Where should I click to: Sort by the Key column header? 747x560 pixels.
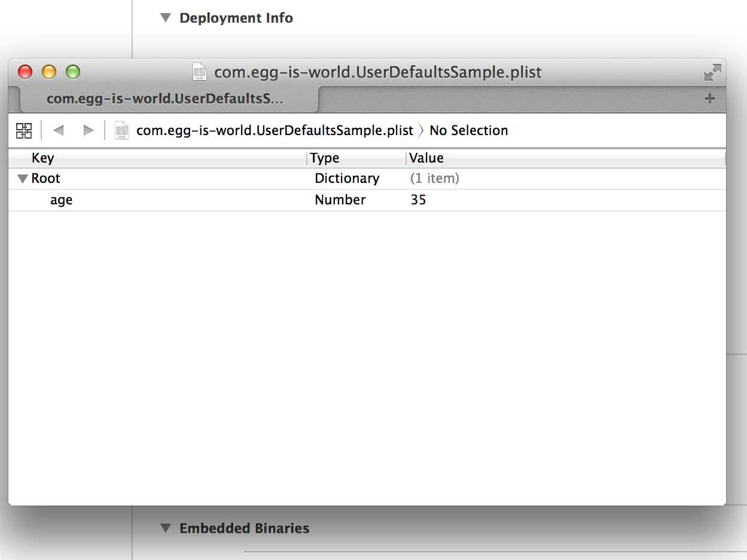tap(157, 158)
